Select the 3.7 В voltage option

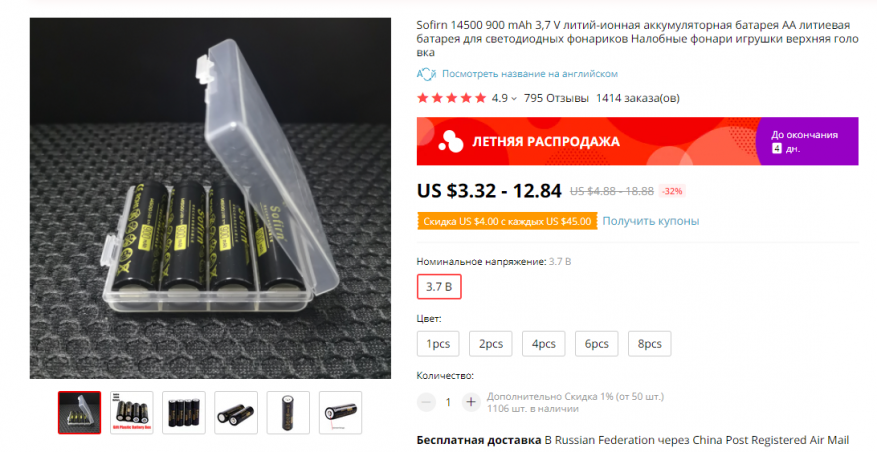point(439,287)
